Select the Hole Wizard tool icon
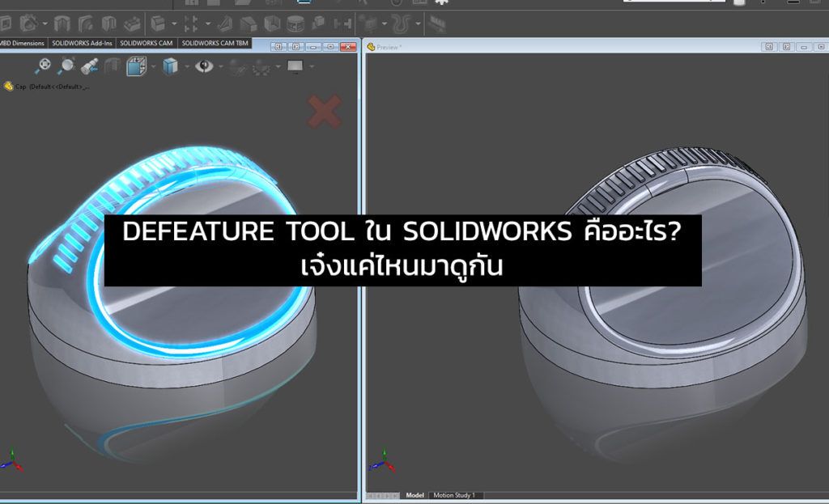The image size is (829, 504). 28,23
